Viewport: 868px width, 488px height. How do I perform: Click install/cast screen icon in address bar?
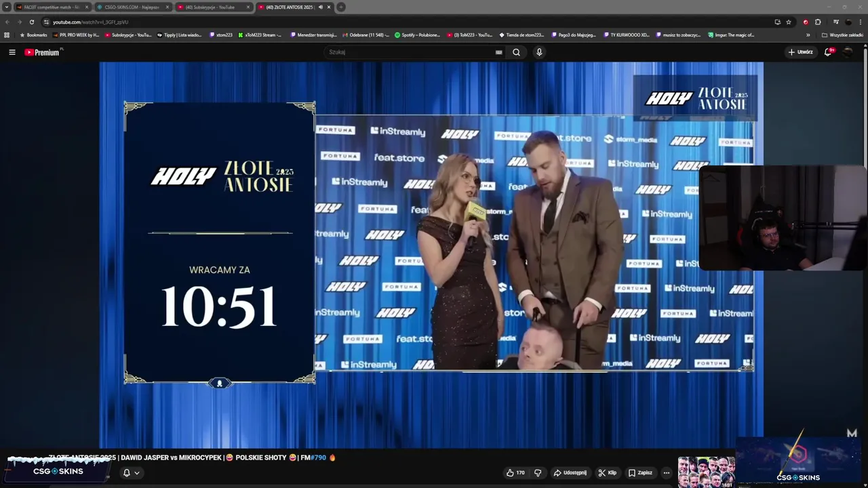tap(777, 22)
